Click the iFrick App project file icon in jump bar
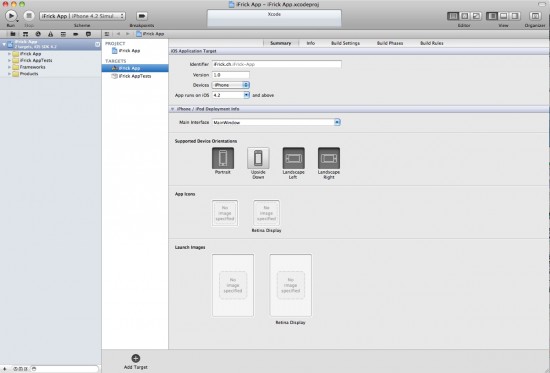This screenshot has width=550, height=373. tap(139, 34)
